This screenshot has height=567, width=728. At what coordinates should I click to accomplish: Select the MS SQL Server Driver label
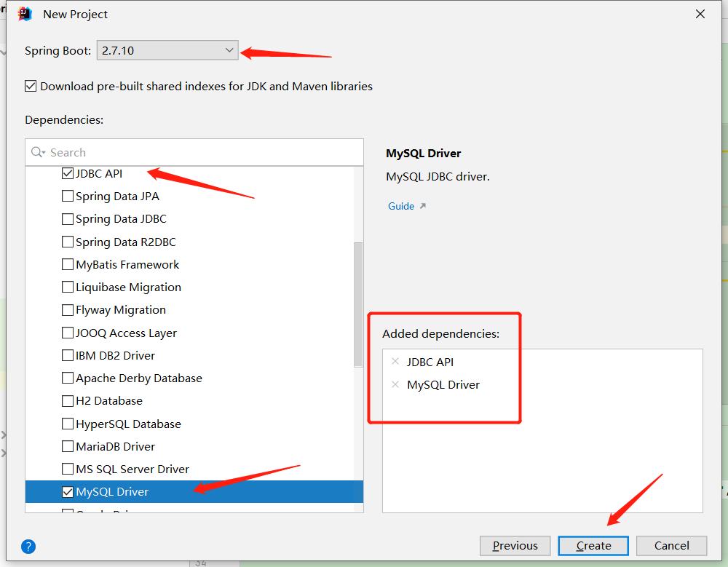[x=132, y=469]
